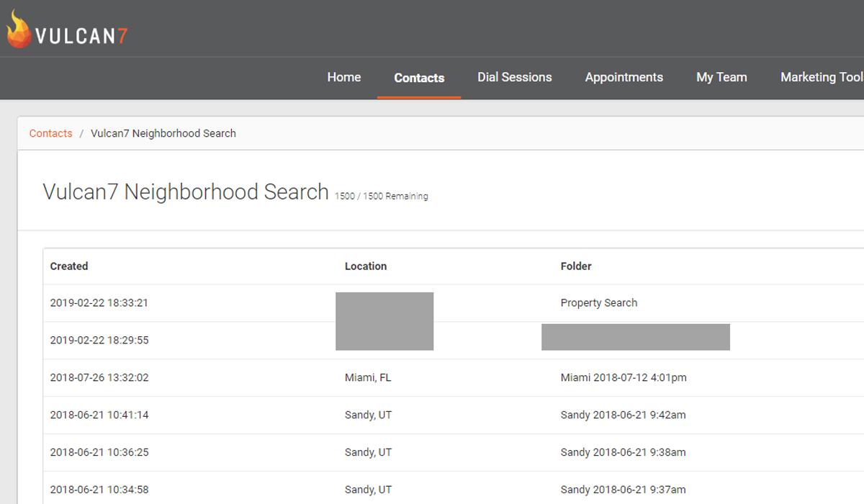Click Sandy, UT in the 10:36:25 row
Viewport: 864px width, 504px height.
tap(369, 453)
